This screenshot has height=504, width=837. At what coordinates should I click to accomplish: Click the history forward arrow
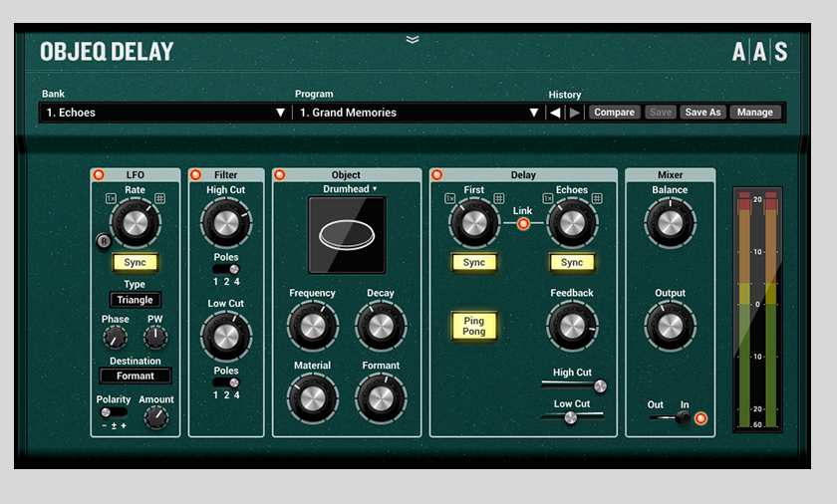coord(574,113)
